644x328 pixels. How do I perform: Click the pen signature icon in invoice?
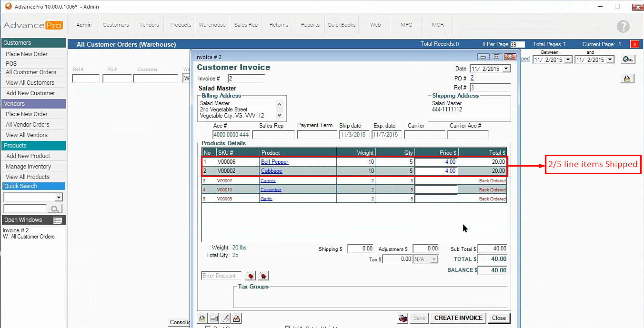click(225, 318)
